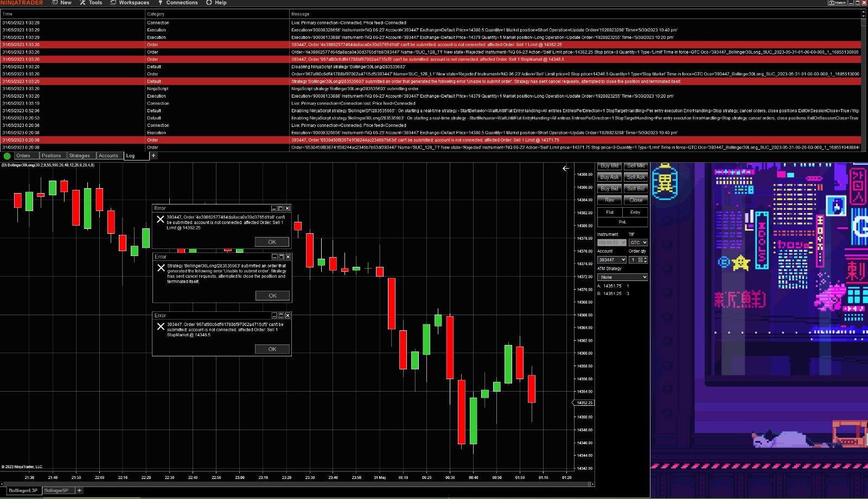Click Sell Ask button
This screenshot has height=499, width=868.
[x=636, y=177]
